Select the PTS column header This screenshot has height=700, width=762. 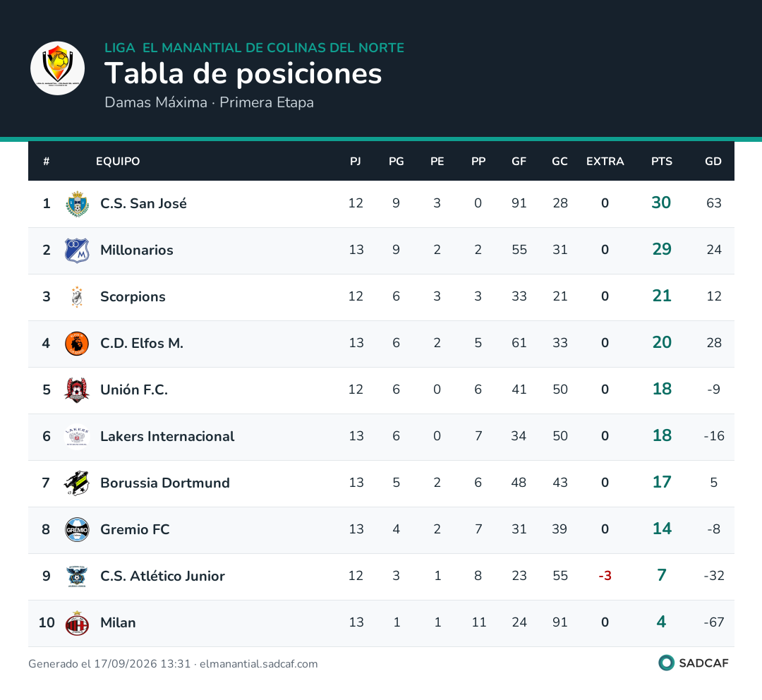(x=661, y=162)
